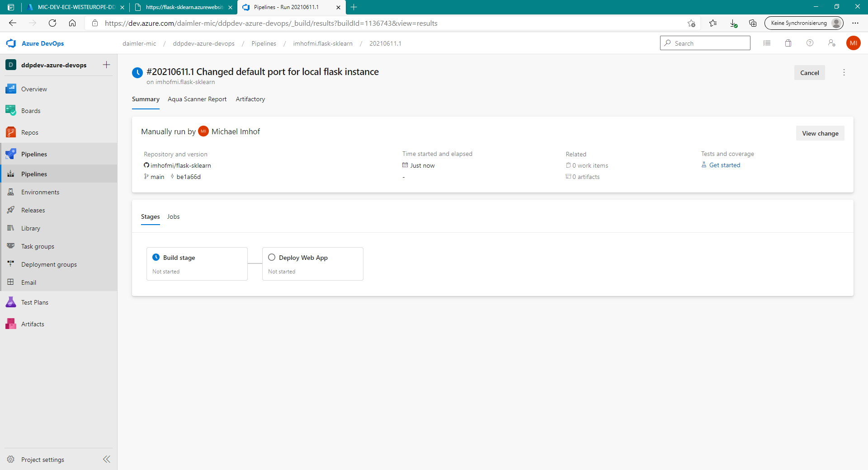Image resolution: width=868 pixels, height=470 pixels.
Task: Switch to Aqua Scanner Report tab
Action: tap(197, 99)
